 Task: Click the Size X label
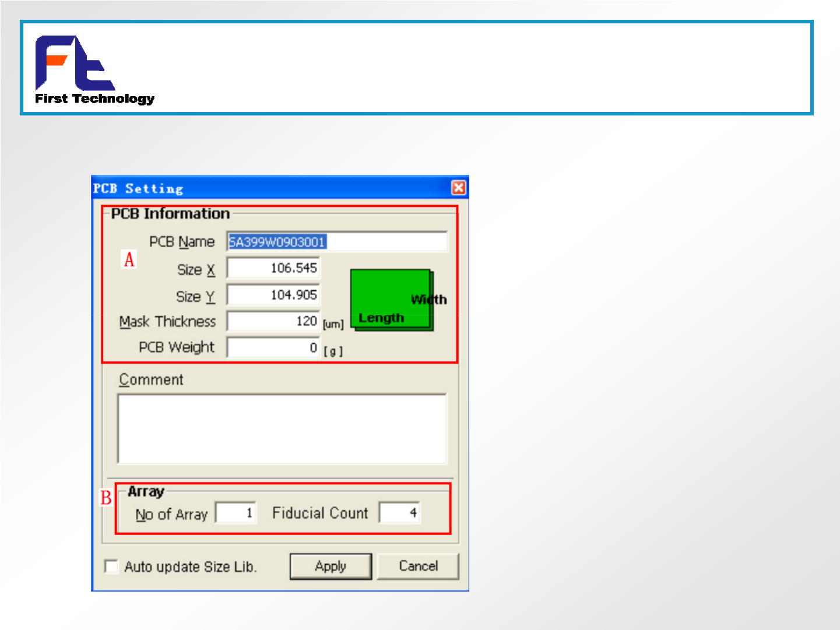pyautogui.click(x=196, y=270)
